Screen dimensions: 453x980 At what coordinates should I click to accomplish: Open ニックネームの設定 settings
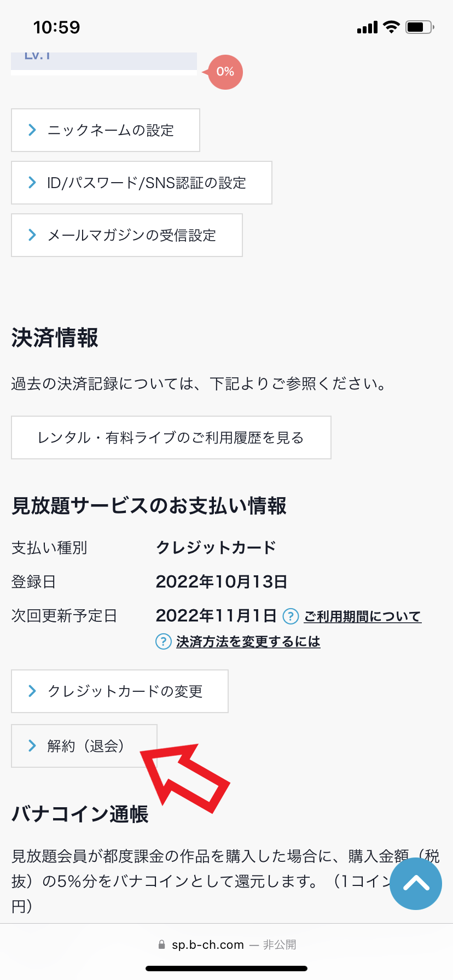pos(105,130)
